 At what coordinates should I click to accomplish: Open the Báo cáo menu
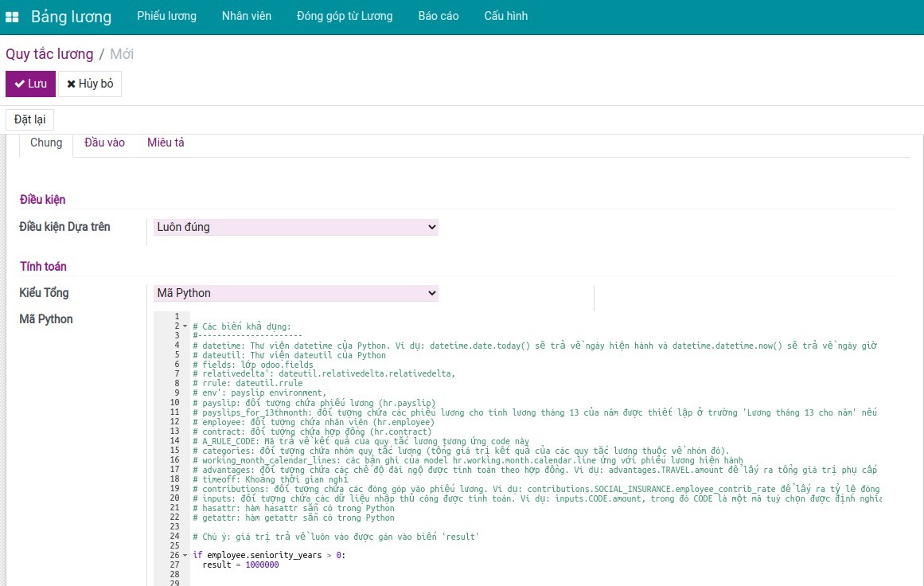pos(439,16)
